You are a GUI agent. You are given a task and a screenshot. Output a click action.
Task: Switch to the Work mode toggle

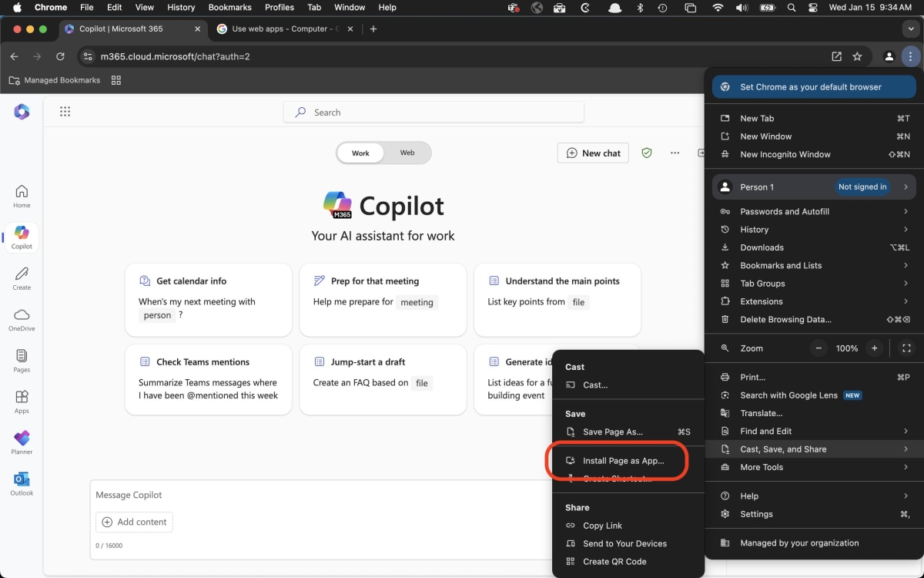pos(360,153)
